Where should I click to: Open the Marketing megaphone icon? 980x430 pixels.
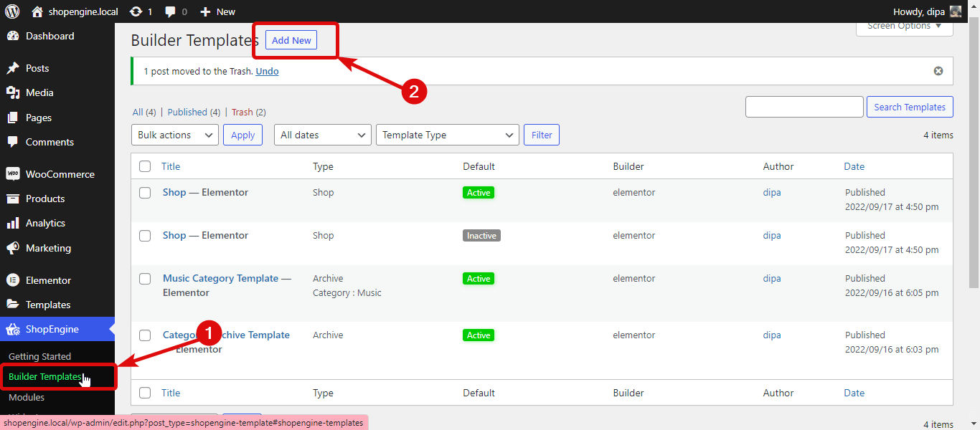coord(13,248)
